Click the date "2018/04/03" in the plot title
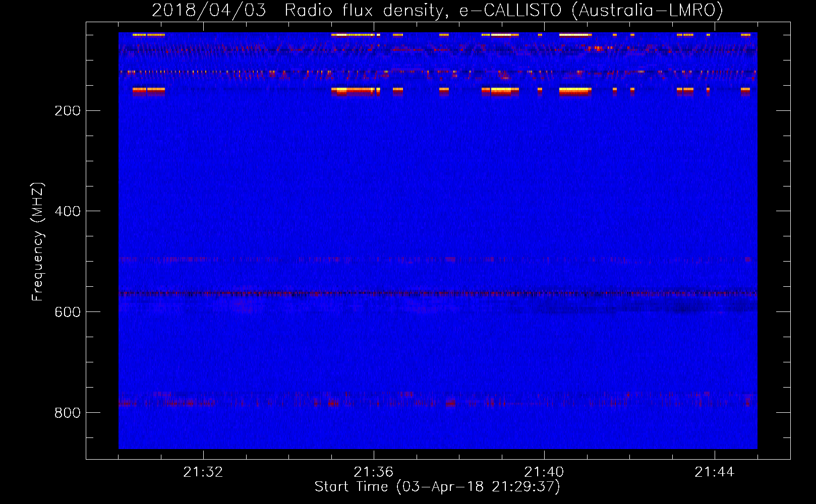816x504 pixels. (209, 11)
